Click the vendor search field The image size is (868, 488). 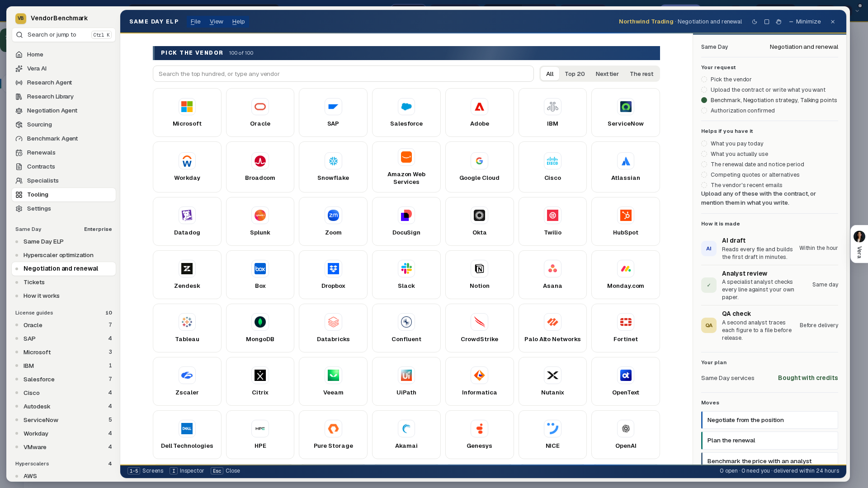pos(343,74)
